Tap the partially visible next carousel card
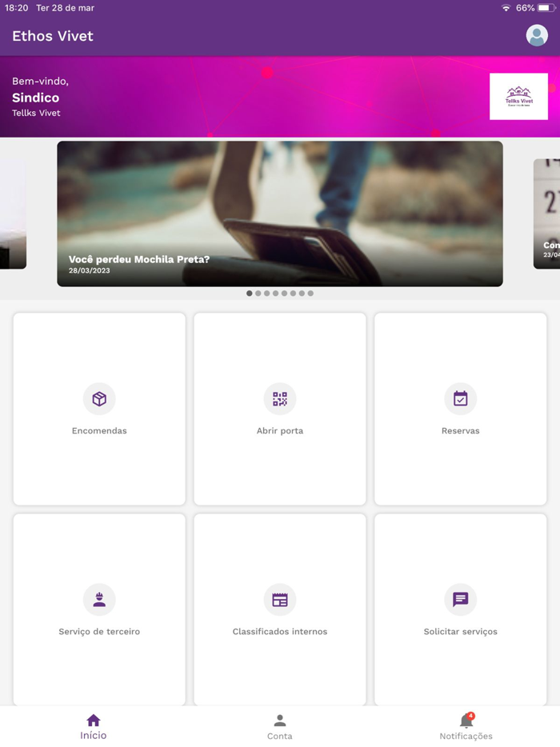 pyautogui.click(x=546, y=214)
